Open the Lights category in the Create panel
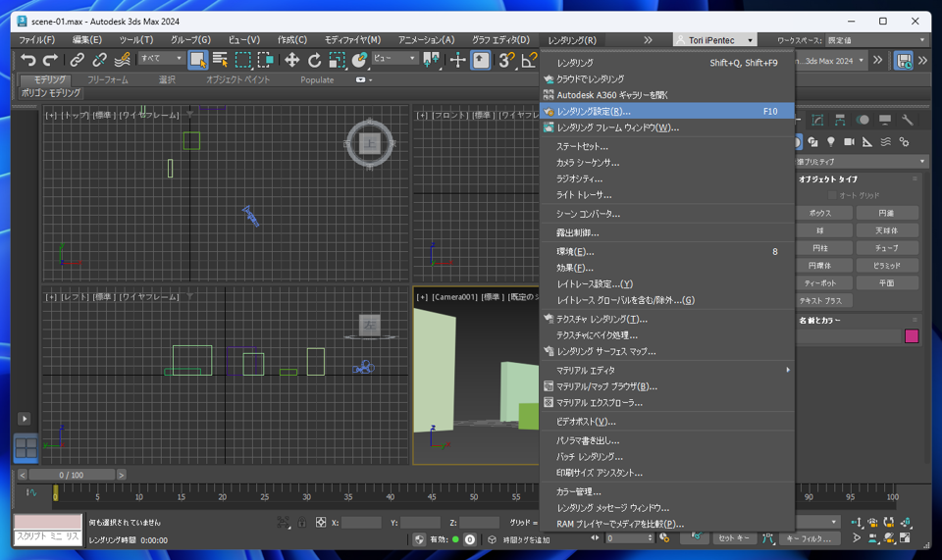 point(831,142)
